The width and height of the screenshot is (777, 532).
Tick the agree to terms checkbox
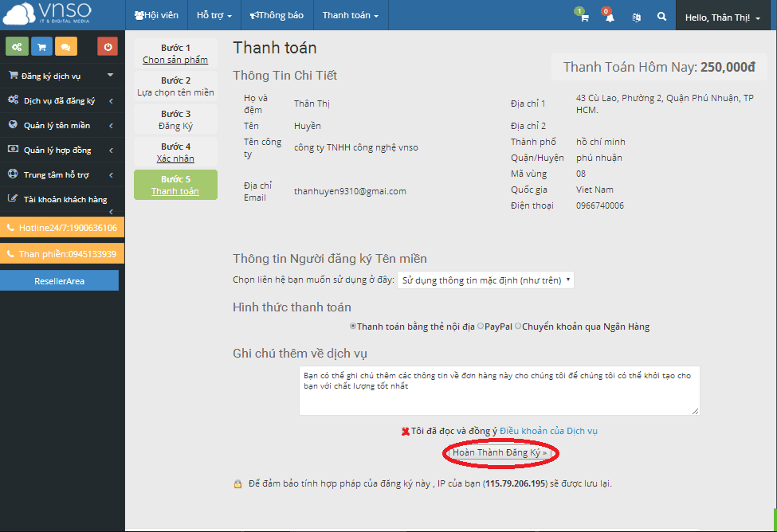[x=406, y=431]
